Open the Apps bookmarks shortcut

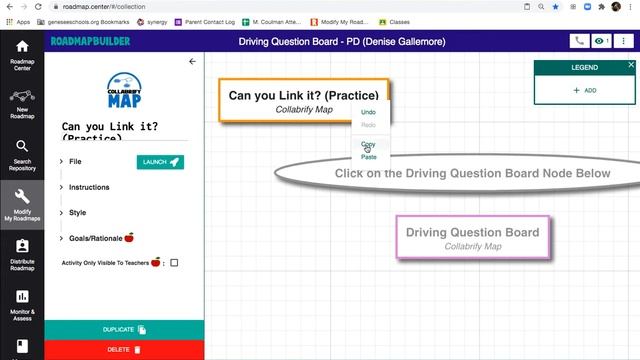pos(18,22)
